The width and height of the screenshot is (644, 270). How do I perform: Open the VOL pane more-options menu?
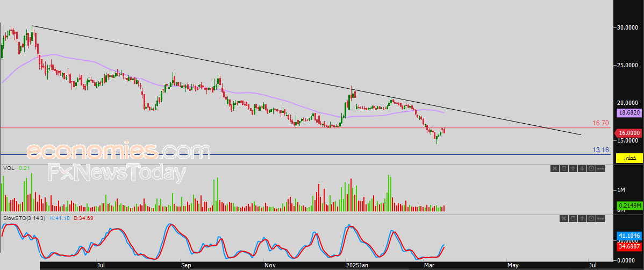pyautogui.click(x=600, y=168)
